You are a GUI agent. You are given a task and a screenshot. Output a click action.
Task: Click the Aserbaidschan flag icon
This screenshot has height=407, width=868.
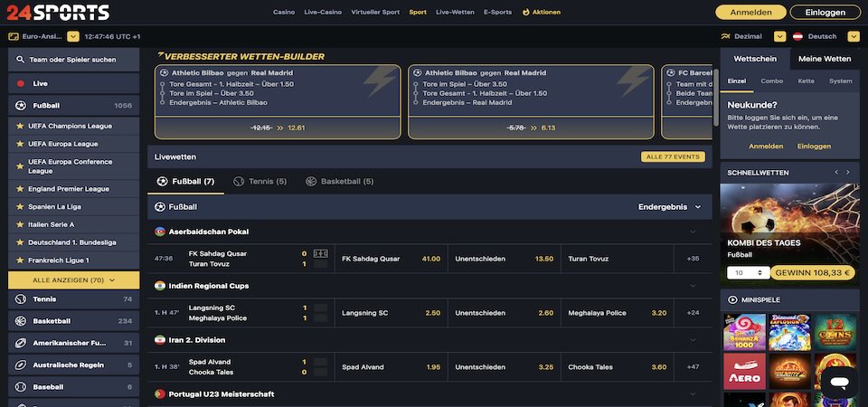(x=160, y=232)
